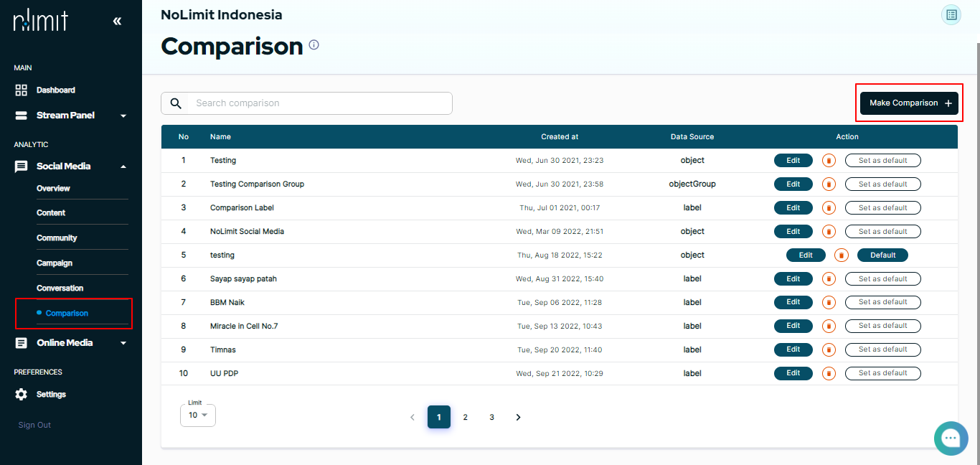Go to the next page arrow
Image resolution: width=980 pixels, height=465 pixels.
[518, 417]
